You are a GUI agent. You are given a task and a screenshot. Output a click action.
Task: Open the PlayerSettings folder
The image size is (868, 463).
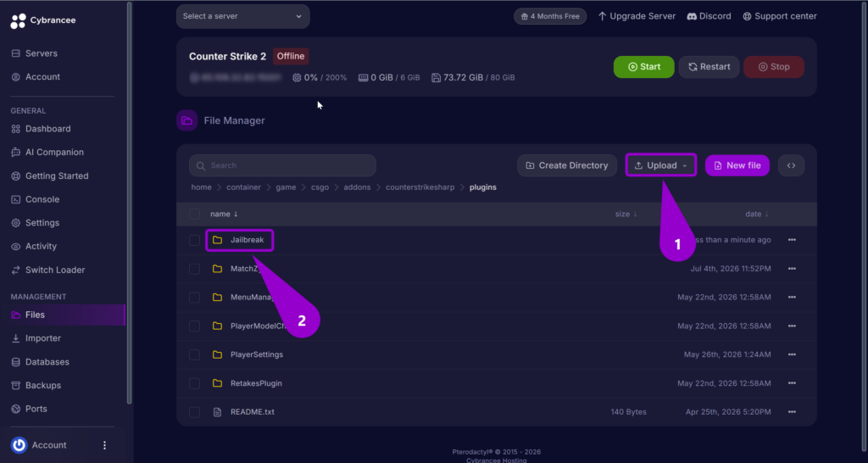pyautogui.click(x=256, y=354)
